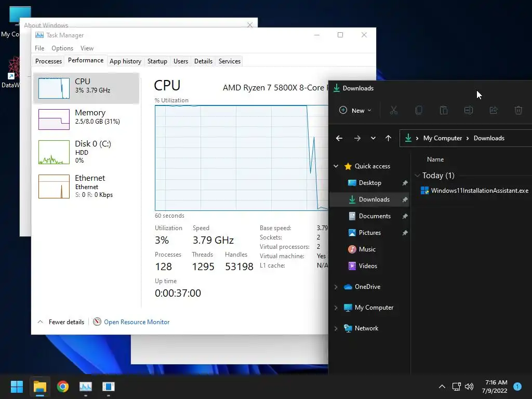Click About Windows winver taskbar icon
This screenshot has height=399, width=532.
[x=109, y=387]
